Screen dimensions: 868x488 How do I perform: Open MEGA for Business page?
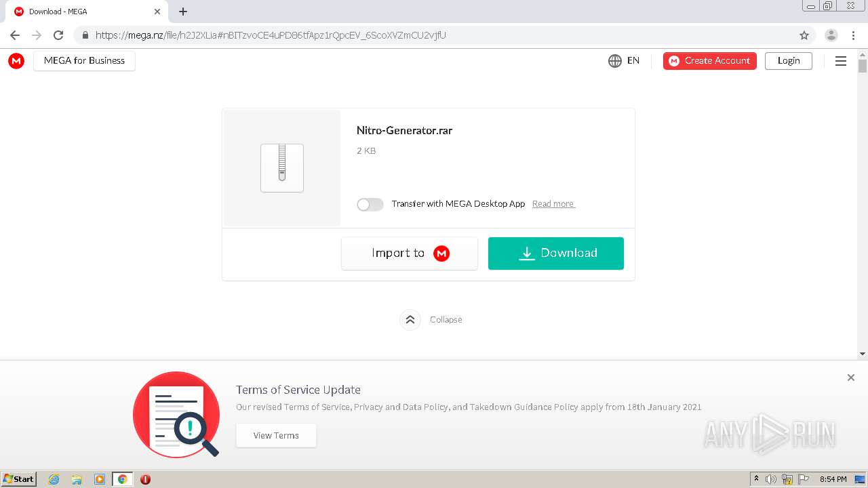pyautogui.click(x=84, y=61)
